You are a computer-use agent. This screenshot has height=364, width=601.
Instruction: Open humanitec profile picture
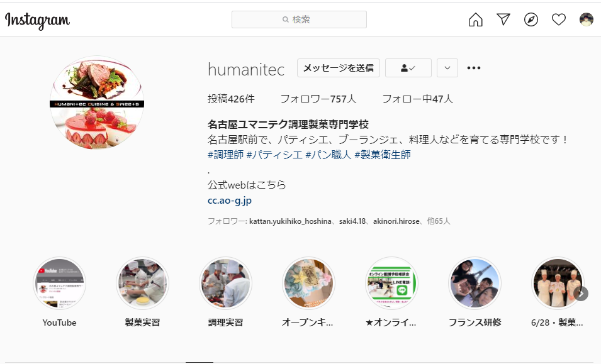click(97, 102)
